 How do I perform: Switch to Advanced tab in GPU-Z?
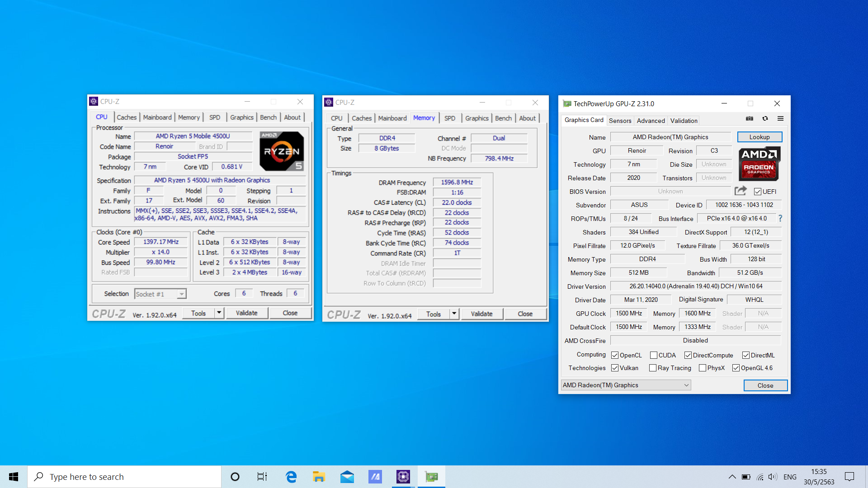click(651, 121)
